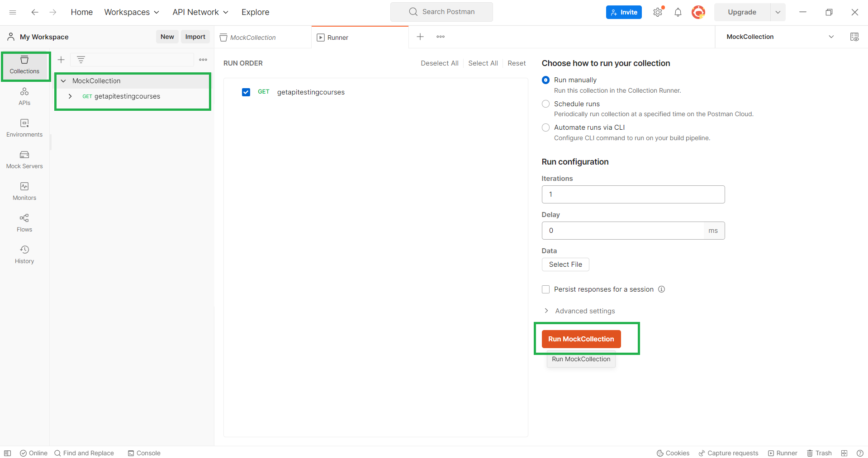Open the Workspaces dropdown
The width and height of the screenshot is (868, 458).
(x=132, y=12)
